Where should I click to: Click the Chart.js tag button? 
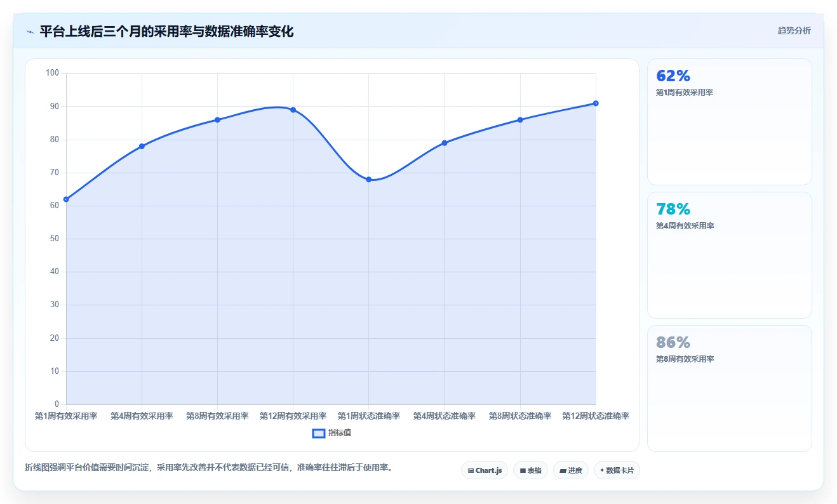(485, 470)
